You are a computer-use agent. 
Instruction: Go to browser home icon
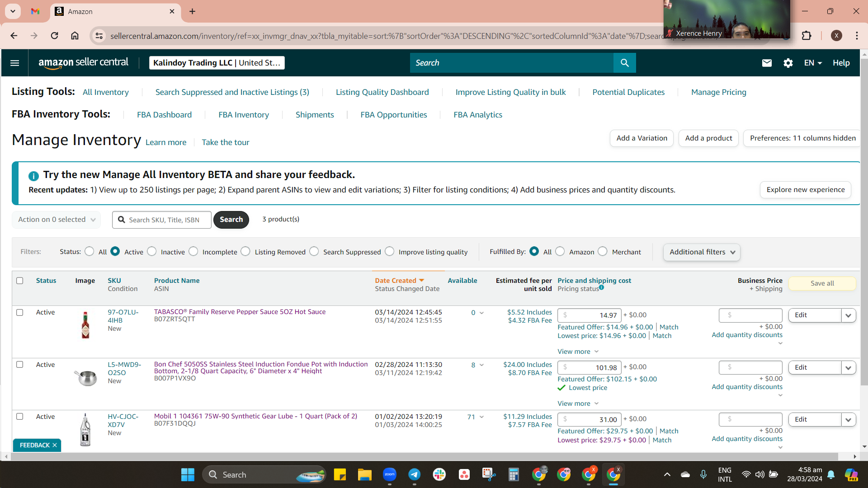pyautogui.click(x=75, y=35)
